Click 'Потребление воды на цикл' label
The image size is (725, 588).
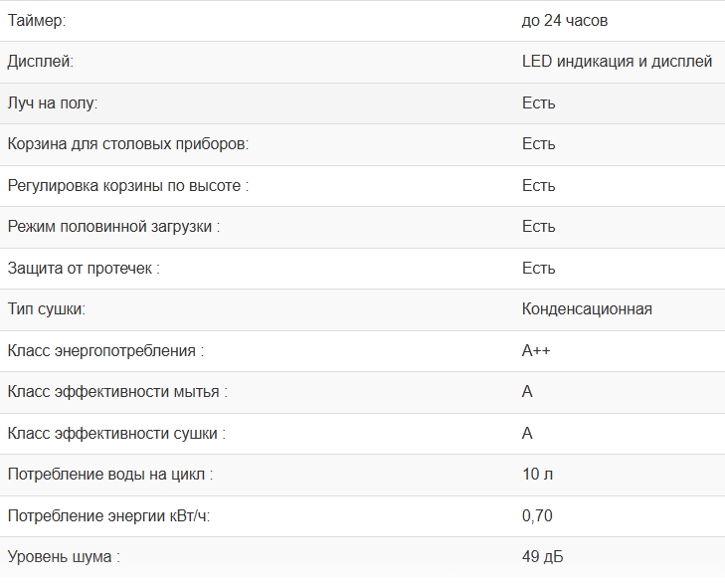(109, 475)
